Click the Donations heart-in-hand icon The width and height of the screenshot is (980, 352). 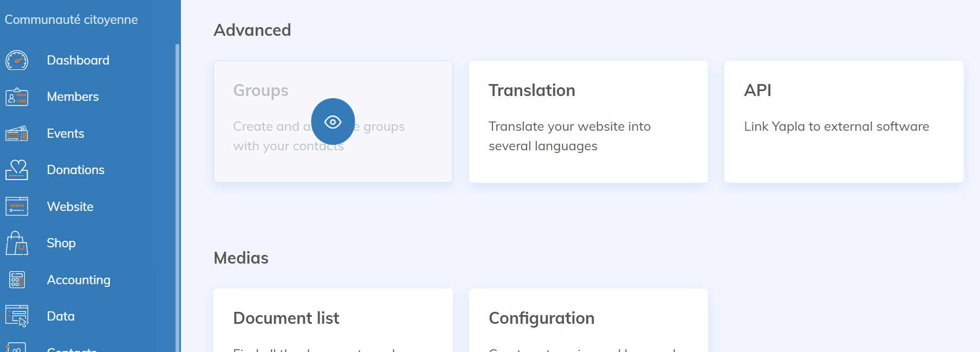(x=17, y=170)
